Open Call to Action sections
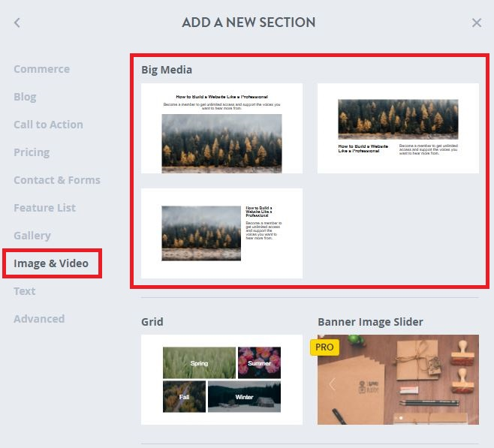The width and height of the screenshot is (494, 448). coord(48,125)
